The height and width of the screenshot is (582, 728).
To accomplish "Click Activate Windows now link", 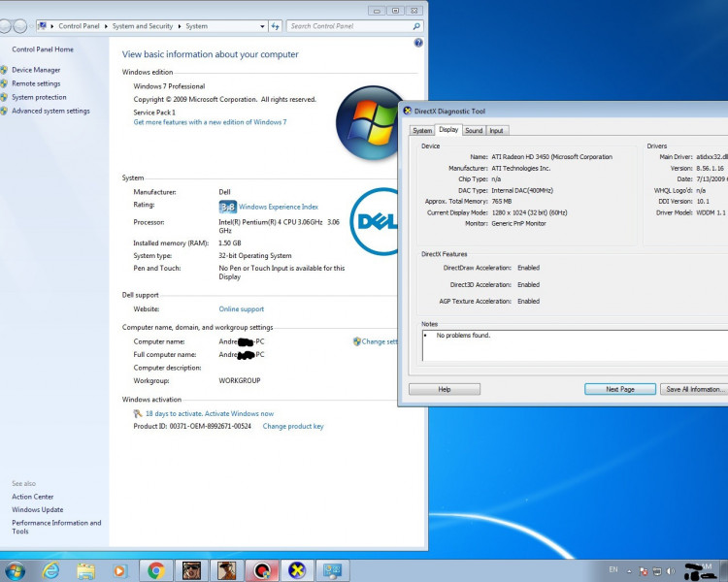I will coord(209,413).
